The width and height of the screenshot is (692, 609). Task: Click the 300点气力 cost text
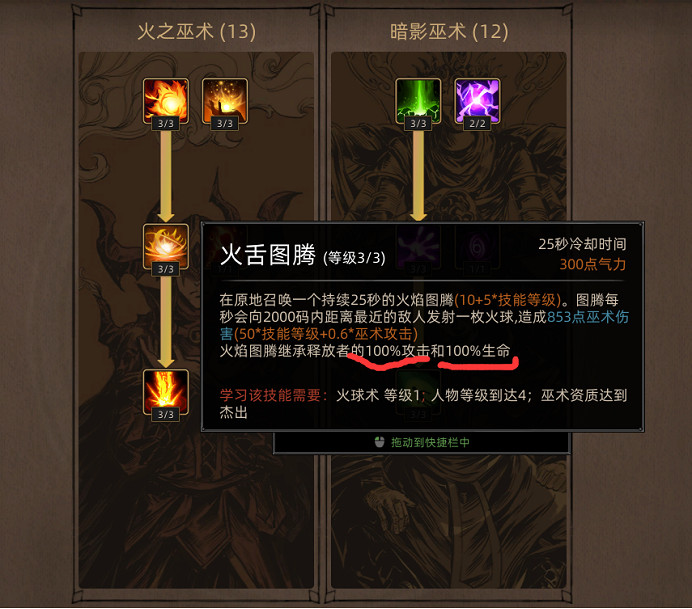pos(593,264)
